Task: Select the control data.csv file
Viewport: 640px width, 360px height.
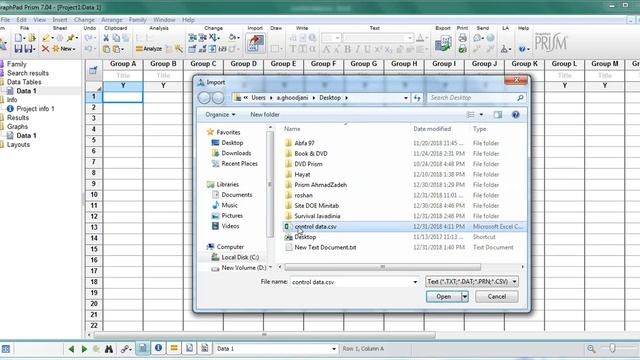Action: (315, 227)
